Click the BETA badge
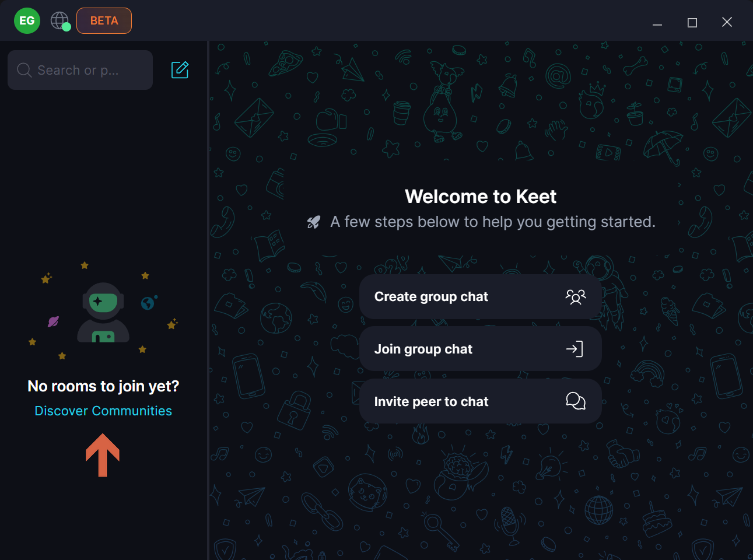 (104, 21)
